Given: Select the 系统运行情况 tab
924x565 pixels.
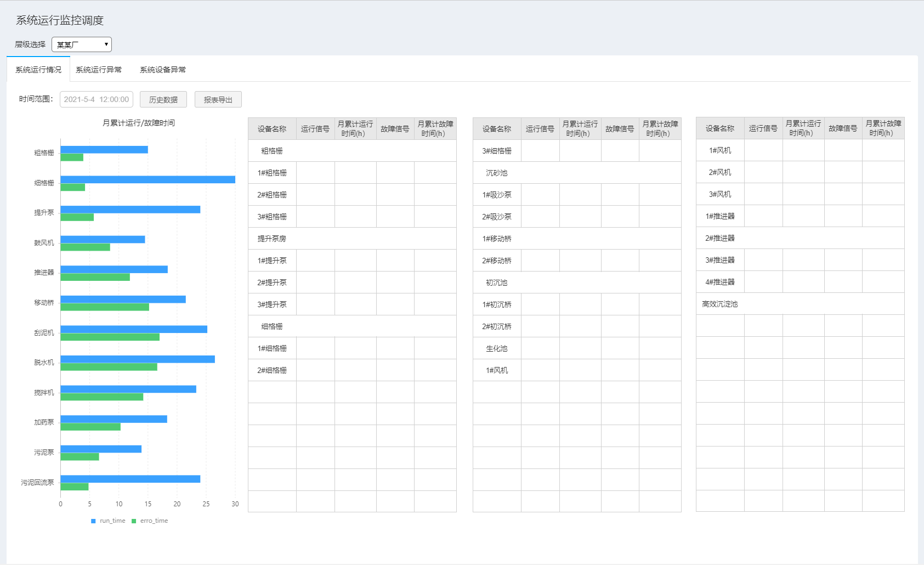Looking at the screenshot, I should pyautogui.click(x=38, y=70).
